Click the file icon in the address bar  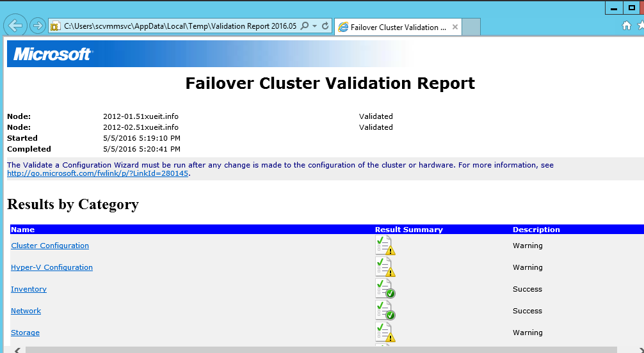54,27
